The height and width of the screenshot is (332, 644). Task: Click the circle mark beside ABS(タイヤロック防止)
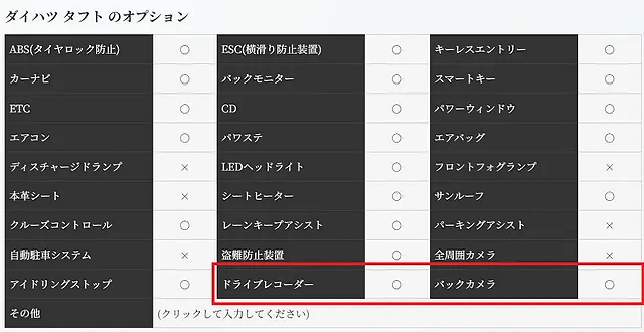point(184,50)
